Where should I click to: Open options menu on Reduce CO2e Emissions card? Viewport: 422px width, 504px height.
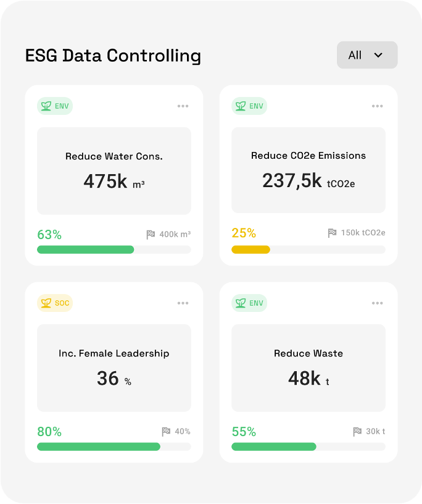(378, 106)
